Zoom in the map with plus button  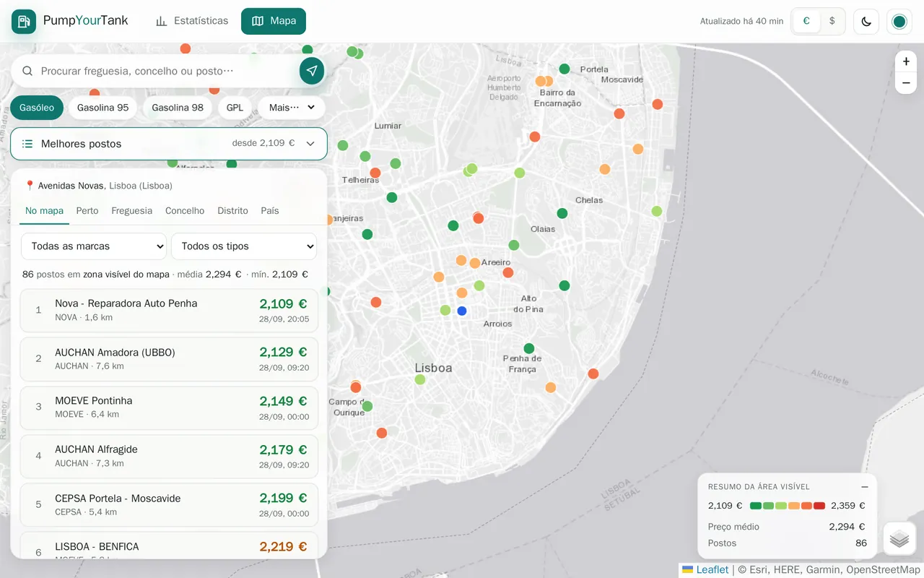pos(906,62)
